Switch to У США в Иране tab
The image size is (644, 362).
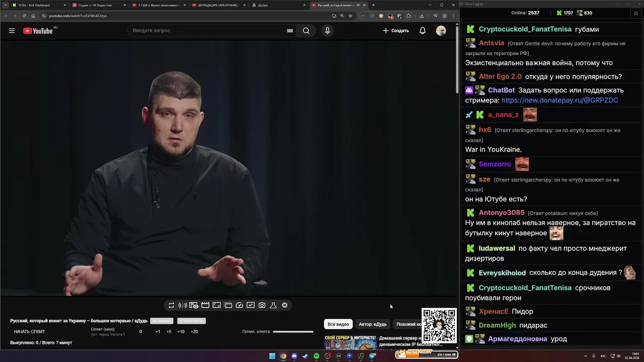pos(159,5)
